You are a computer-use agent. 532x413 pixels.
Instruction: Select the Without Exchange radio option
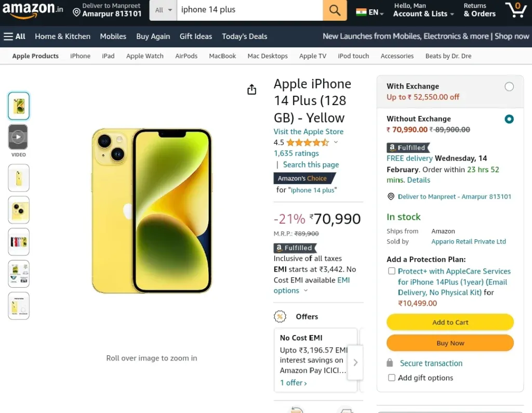[x=509, y=119]
